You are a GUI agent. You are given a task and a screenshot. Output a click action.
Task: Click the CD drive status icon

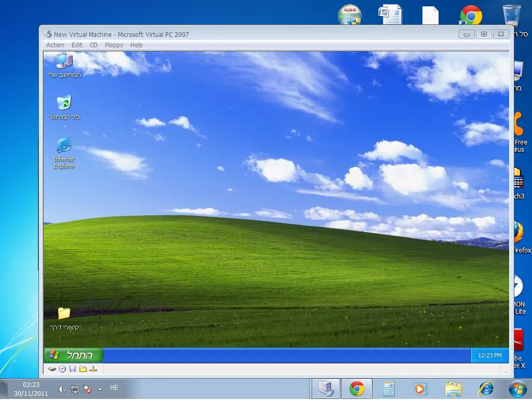point(62,369)
